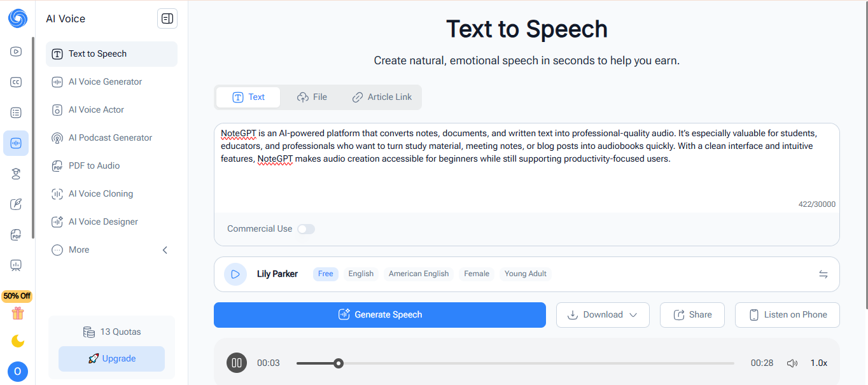
Task: Click the 00:28 total duration
Action: pyautogui.click(x=762, y=363)
